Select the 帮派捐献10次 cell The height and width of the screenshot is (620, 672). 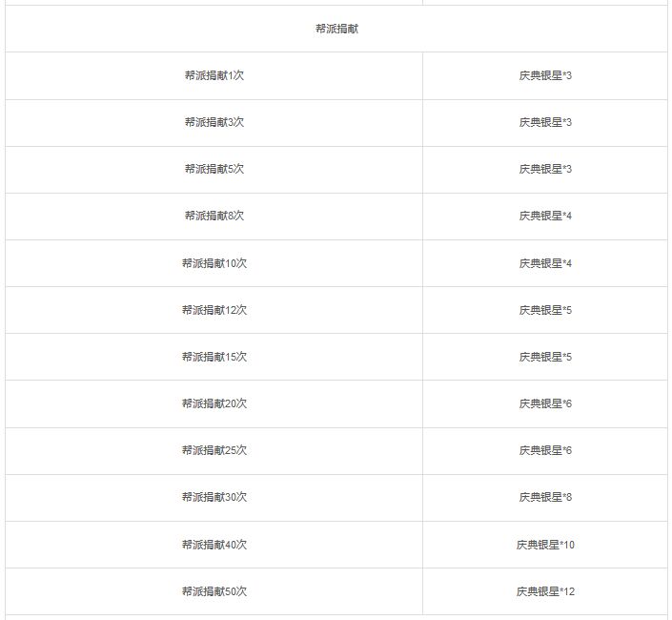pyautogui.click(x=214, y=263)
